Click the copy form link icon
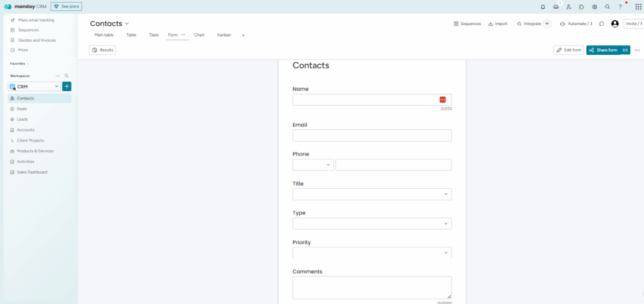 click(625, 50)
